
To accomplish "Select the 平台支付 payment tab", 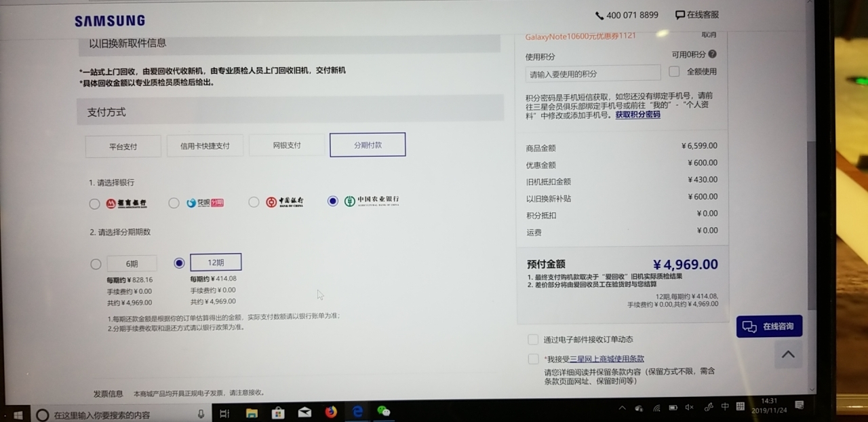I will [x=123, y=147].
